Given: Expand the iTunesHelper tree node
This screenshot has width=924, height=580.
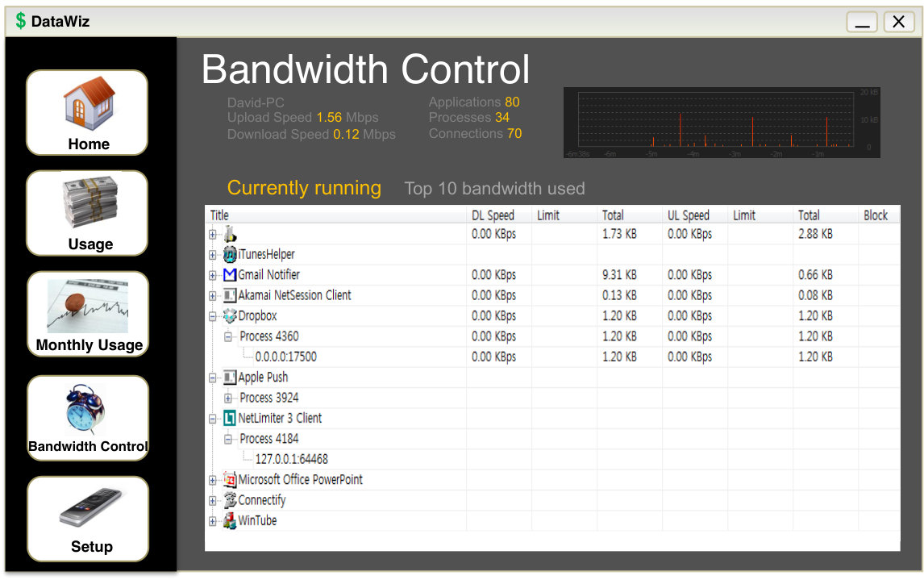Looking at the screenshot, I should pyautogui.click(x=213, y=255).
